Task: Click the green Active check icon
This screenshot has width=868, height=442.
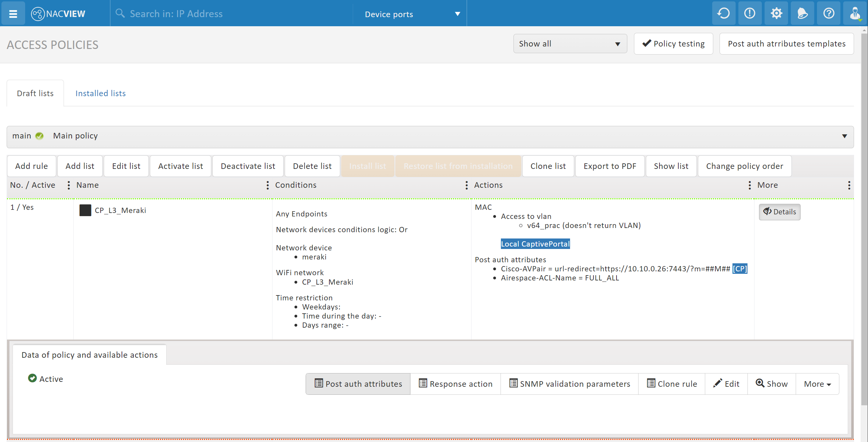Action: pyautogui.click(x=32, y=378)
